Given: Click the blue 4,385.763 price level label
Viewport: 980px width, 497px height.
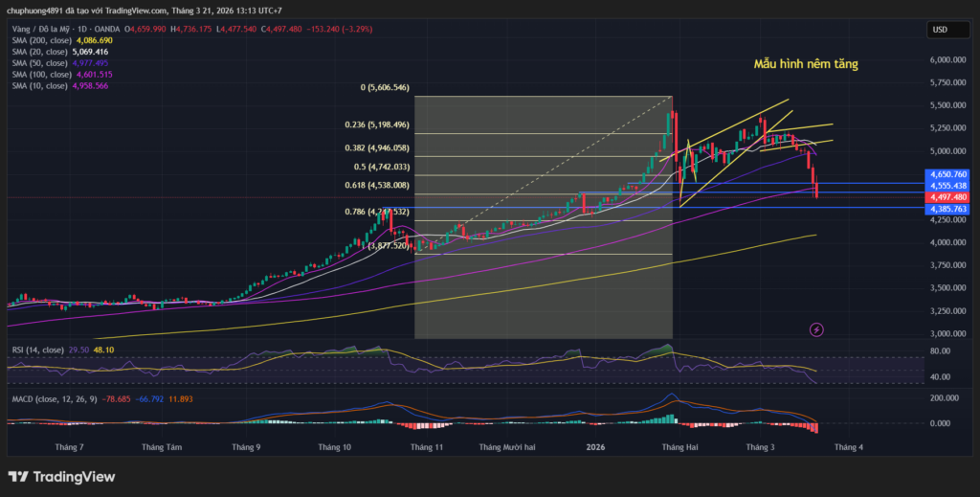Looking at the screenshot, I should [948, 209].
